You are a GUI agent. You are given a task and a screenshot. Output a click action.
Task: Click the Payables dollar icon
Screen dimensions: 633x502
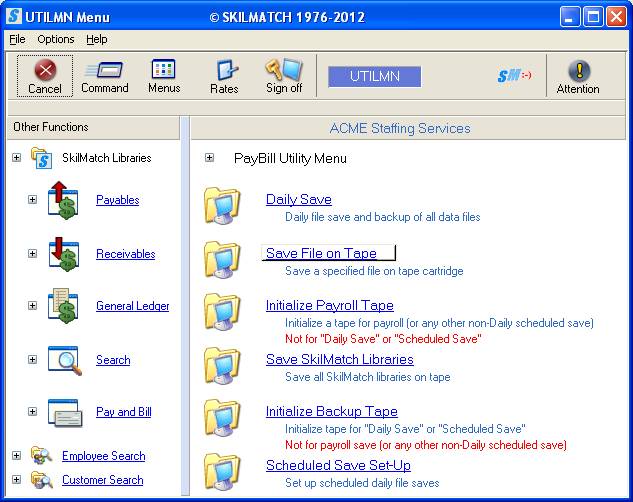click(63, 200)
